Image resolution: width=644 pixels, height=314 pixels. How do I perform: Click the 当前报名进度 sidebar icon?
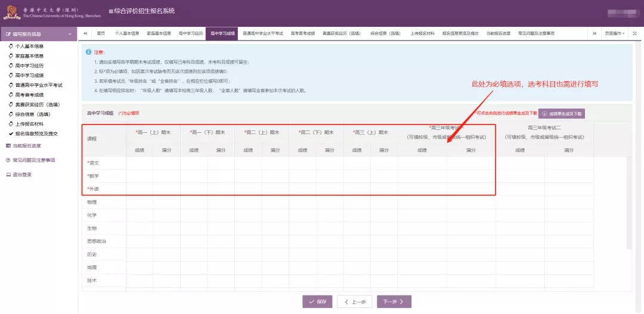(8, 146)
